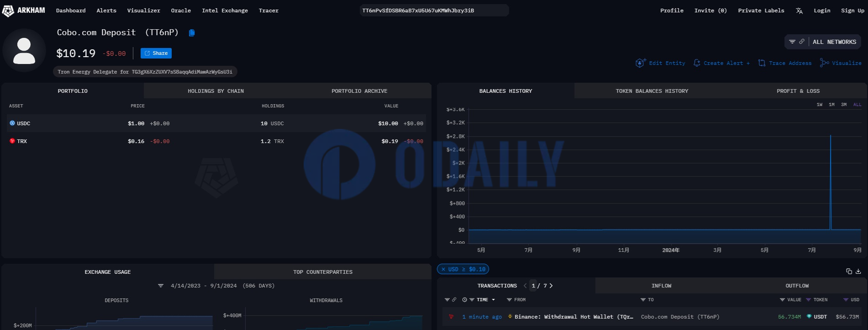Click the Sign Up link
The image size is (868, 330).
pyautogui.click(x=852, y=11)
